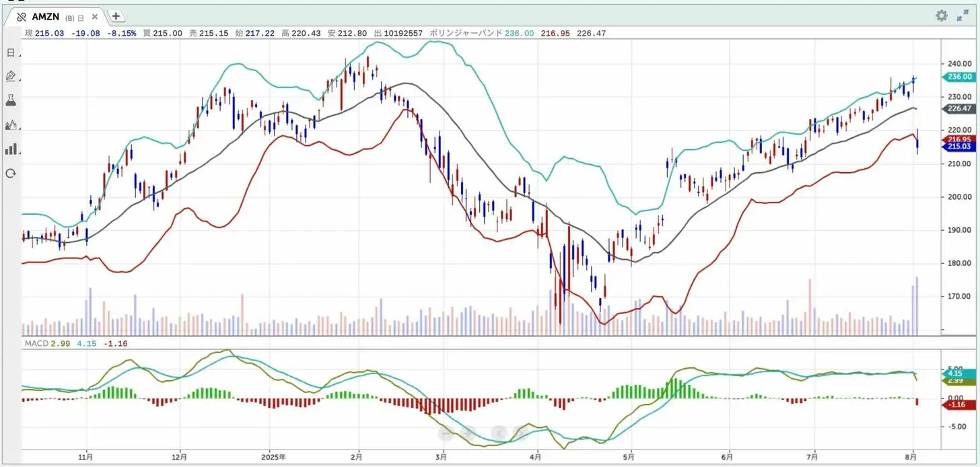
Task: Select the pen drawing tool
Action: (11, 76)
